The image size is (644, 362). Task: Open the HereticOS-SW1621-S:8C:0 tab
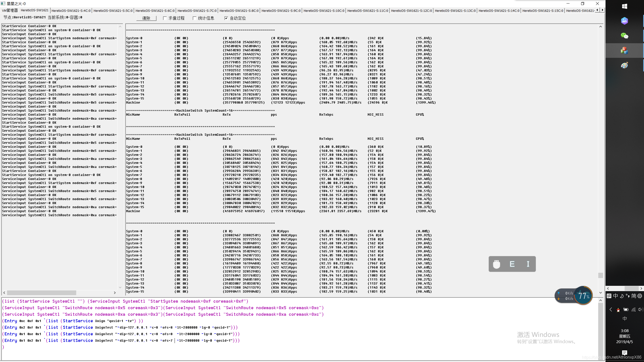pos(239,11)
